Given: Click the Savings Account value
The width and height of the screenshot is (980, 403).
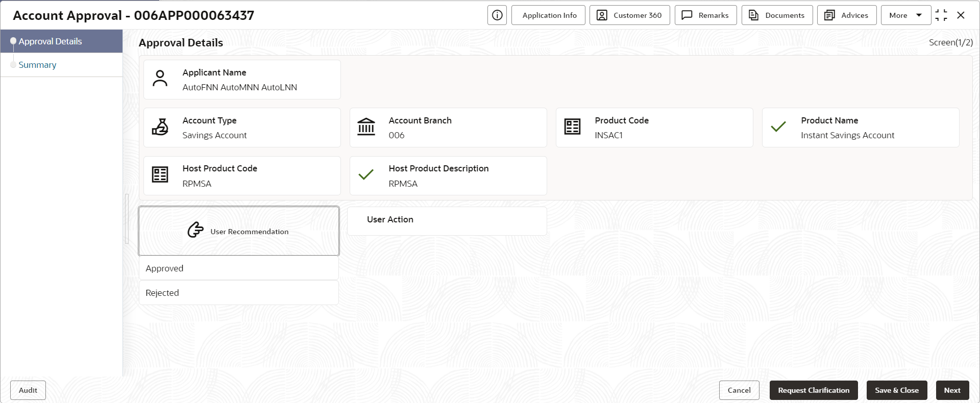Looking at the screenshot, I should coord(214,135).
